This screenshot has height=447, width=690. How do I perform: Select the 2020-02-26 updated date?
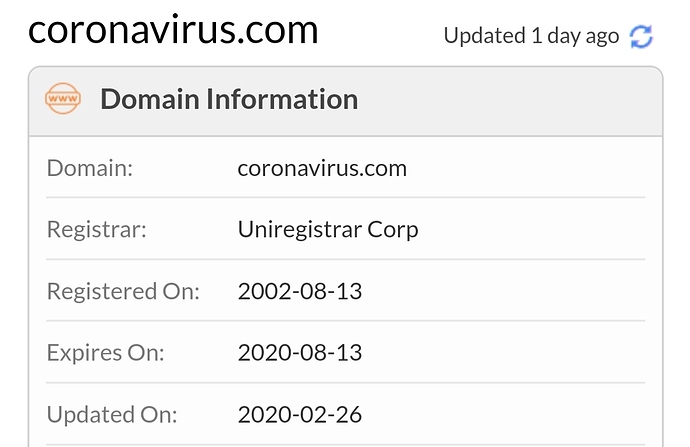point(300,414)
